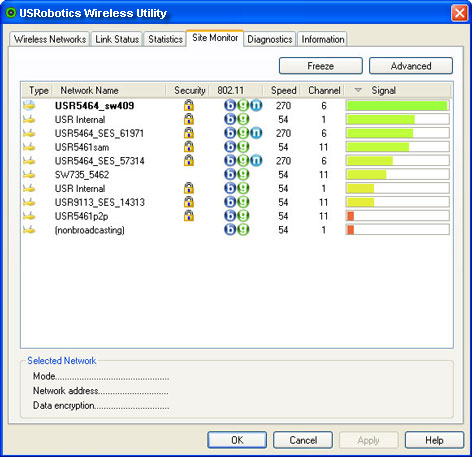Close the USRobotics Wireless Utility window
472x457 pixels.
(x=460, y=13)
